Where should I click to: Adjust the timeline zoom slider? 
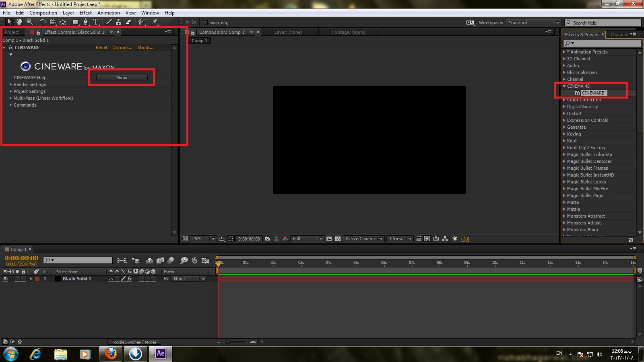[x=236, y=342]
